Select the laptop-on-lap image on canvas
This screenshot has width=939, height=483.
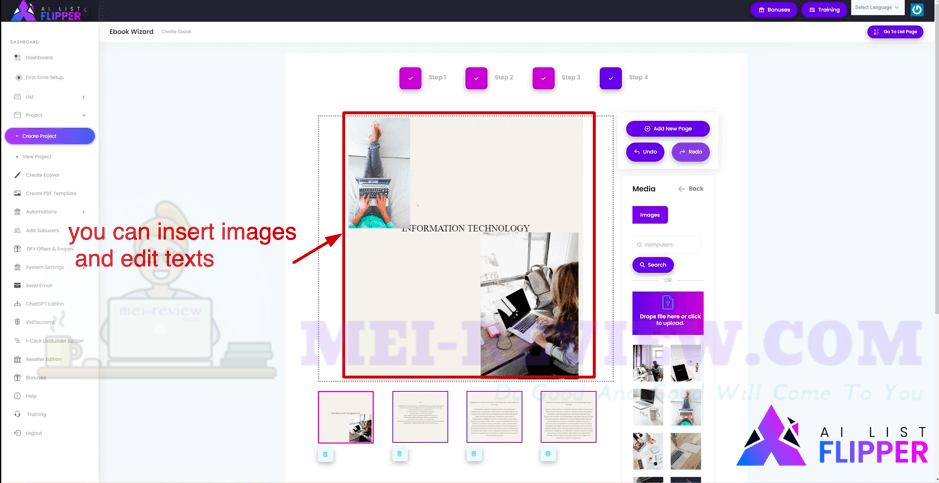coord(379,173)
